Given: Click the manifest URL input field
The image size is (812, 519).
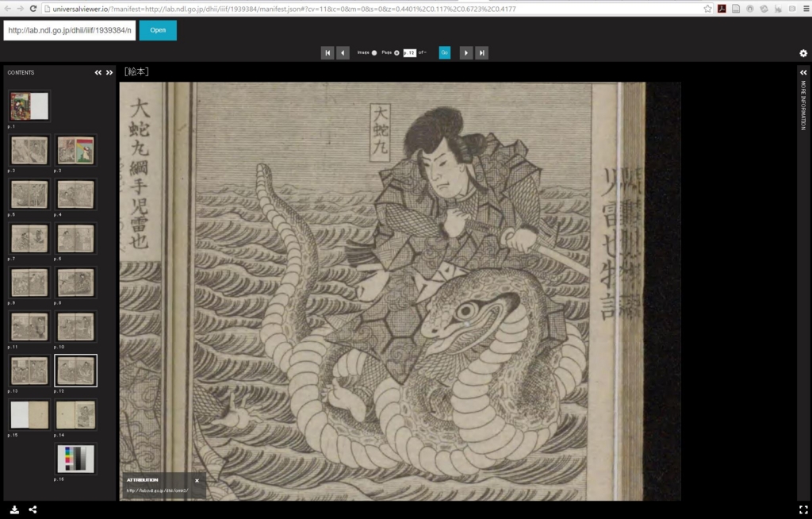Looking at the screenshot, I should (x=70, y=30).
